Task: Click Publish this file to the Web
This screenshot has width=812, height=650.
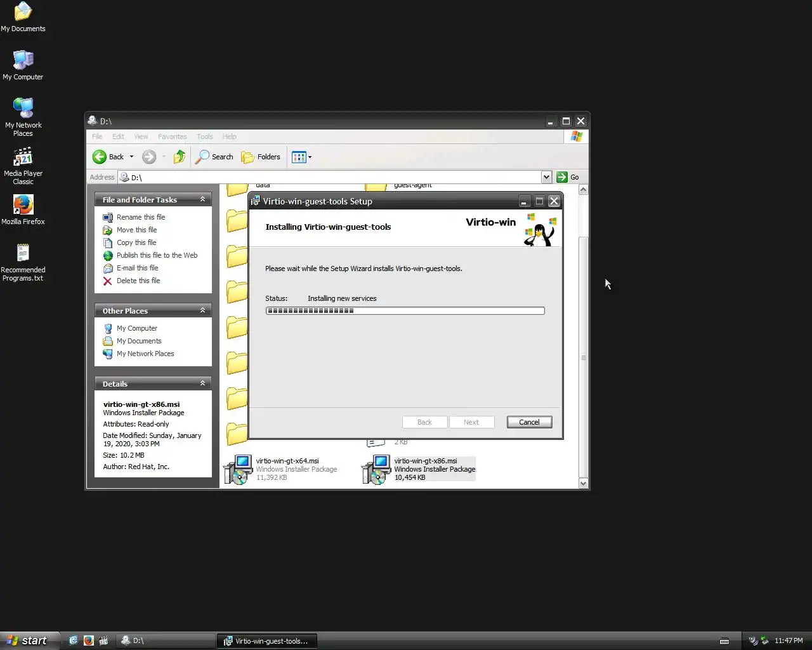Action: pos(157,255)
